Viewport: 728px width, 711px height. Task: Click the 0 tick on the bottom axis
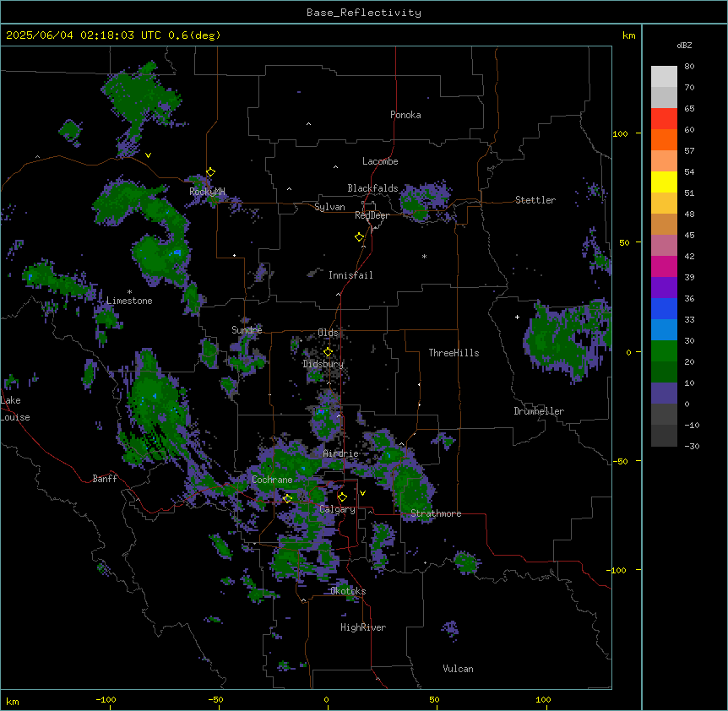pyautogui.click(x=326, y=699)
